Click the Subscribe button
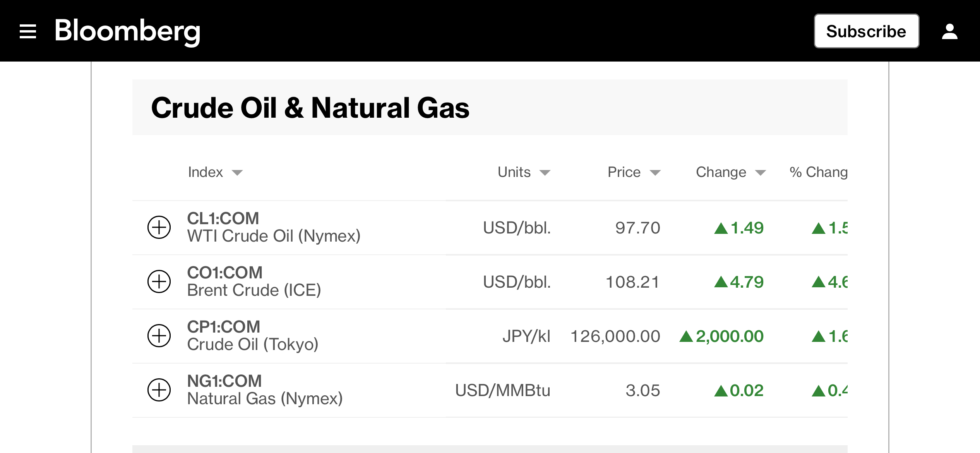Viewport: 980px width, 453px height. click(866, 31)
